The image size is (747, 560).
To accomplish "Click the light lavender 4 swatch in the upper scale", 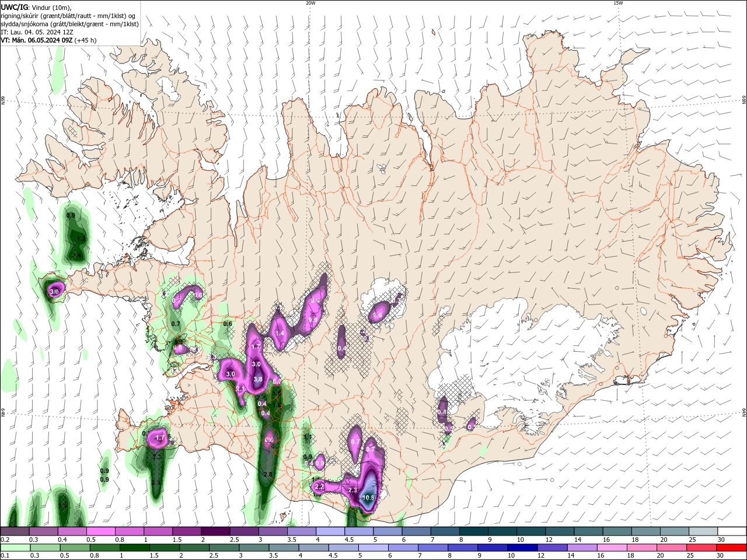I will pyautogui.click(x=330, y=531).
